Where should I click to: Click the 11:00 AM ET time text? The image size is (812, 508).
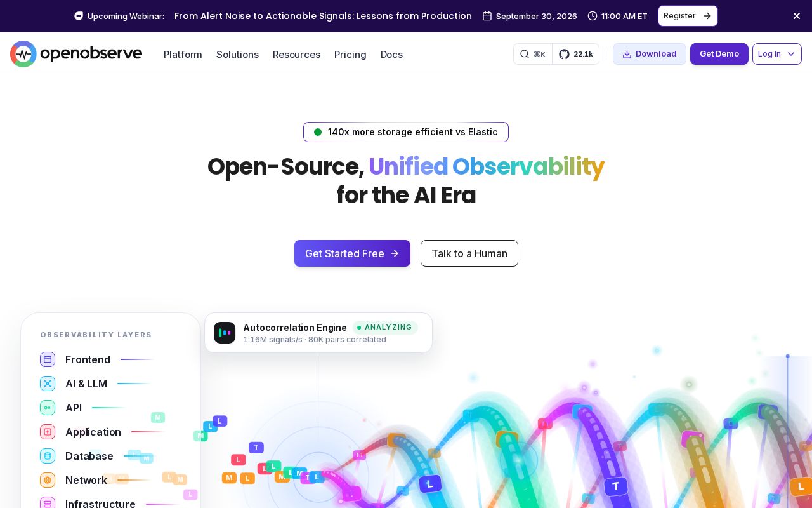coord(624,16)
